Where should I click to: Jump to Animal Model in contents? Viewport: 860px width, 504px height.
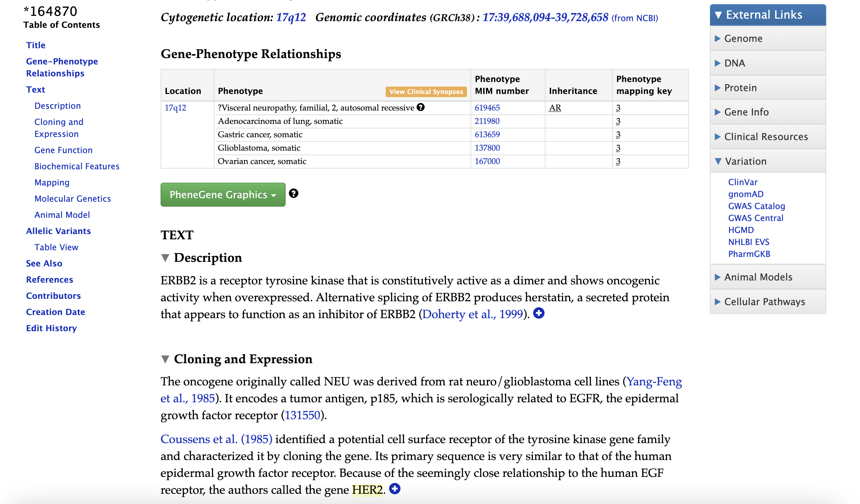pos(62,215)
